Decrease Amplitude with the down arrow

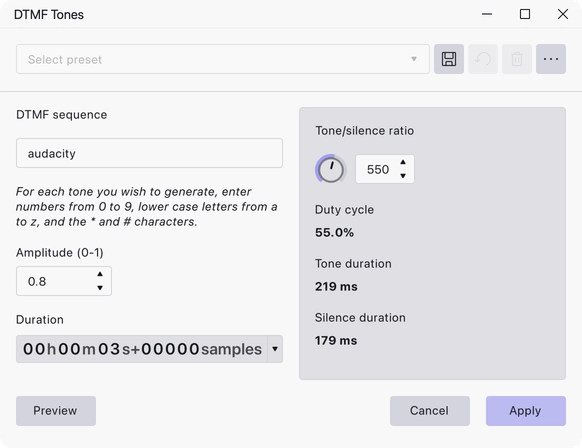point(100,288)
